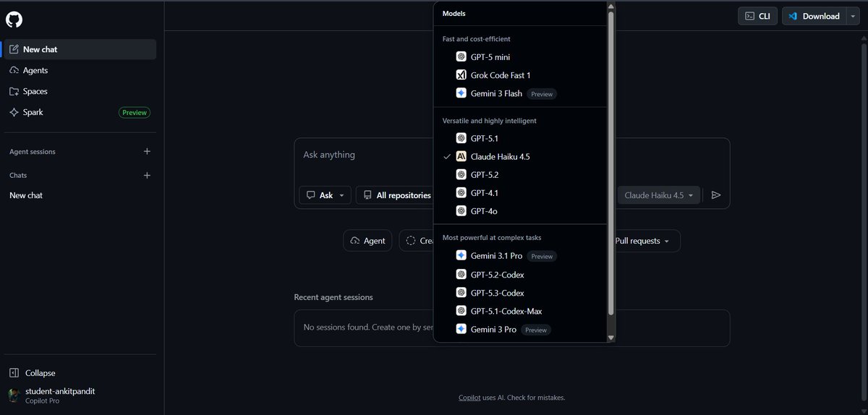Select GPT-5 mini model
Viewport: 868px width, 415px height.
click(x=522, y=56)
